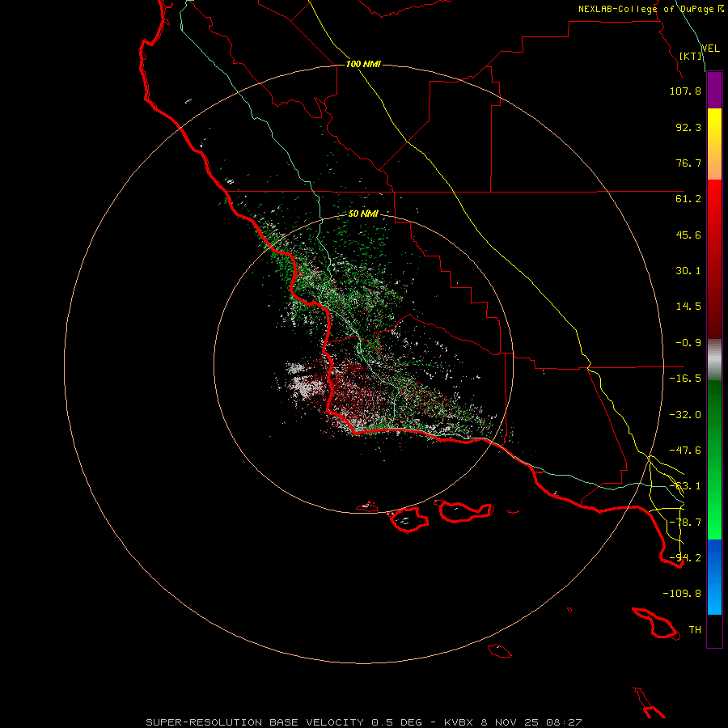Click the -16.5 legend value
This screenshot has width=728, height=728.
[x=685, y=379]
